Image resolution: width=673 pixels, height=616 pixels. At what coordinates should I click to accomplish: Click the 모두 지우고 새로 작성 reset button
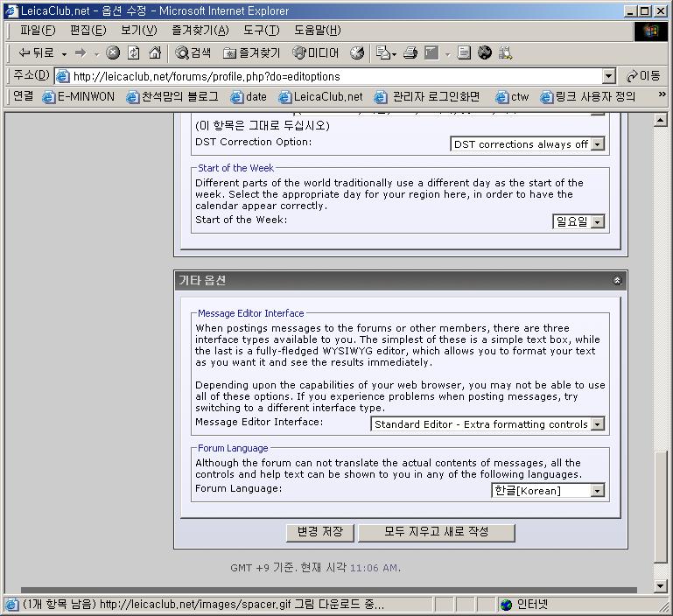tap(436, 532)
